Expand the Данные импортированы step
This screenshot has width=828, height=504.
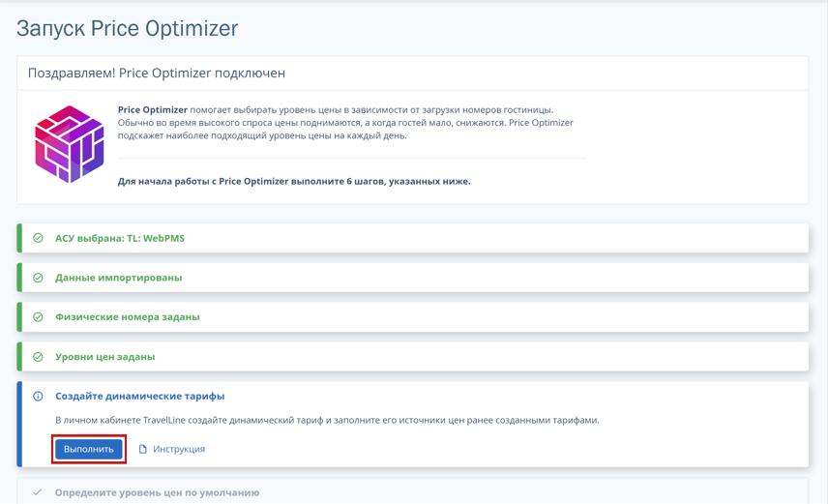coord(413,278)
